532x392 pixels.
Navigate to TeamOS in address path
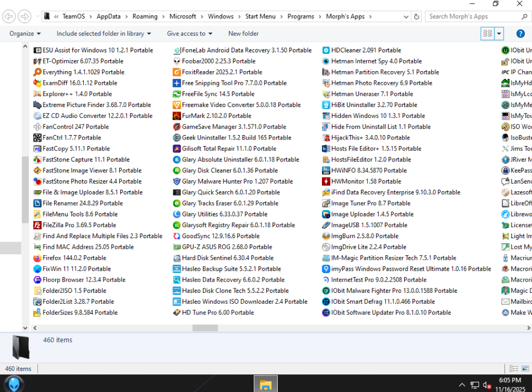[x=74, y=17]
